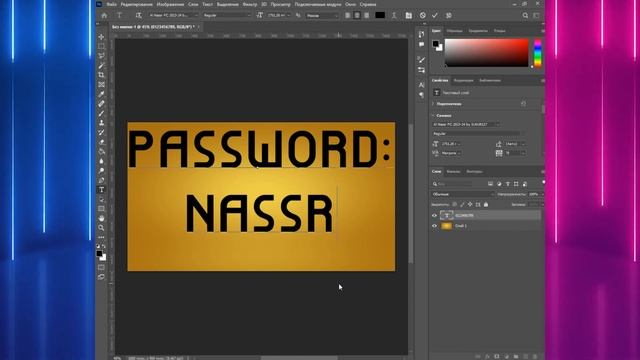
Task: Open font size dropdown in options bar
Action: (279, 15)
